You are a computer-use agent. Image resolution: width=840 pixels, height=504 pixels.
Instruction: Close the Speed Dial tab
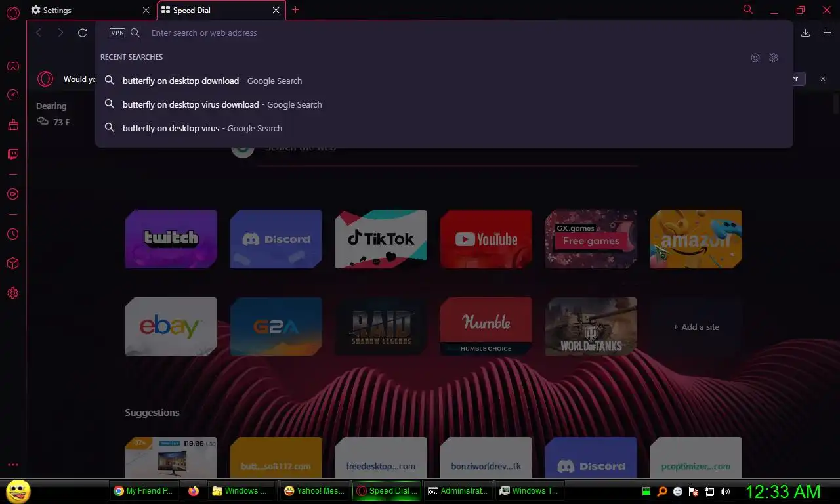(x=276, y=10)
